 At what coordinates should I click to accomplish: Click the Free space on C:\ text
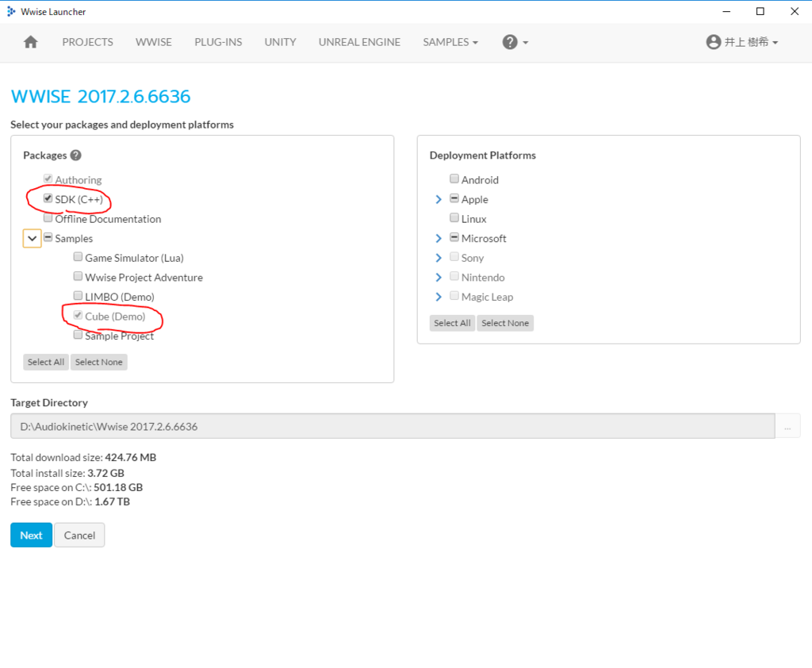77,487
